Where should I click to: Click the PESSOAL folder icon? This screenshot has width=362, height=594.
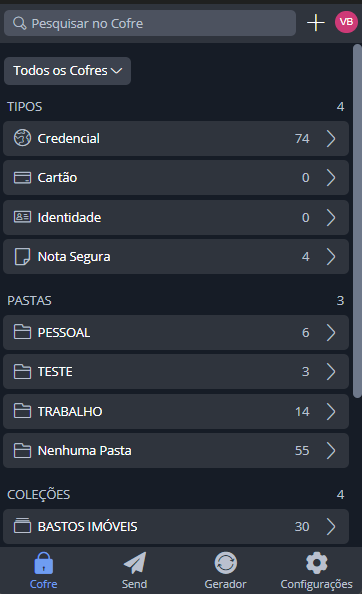[22, 332]
